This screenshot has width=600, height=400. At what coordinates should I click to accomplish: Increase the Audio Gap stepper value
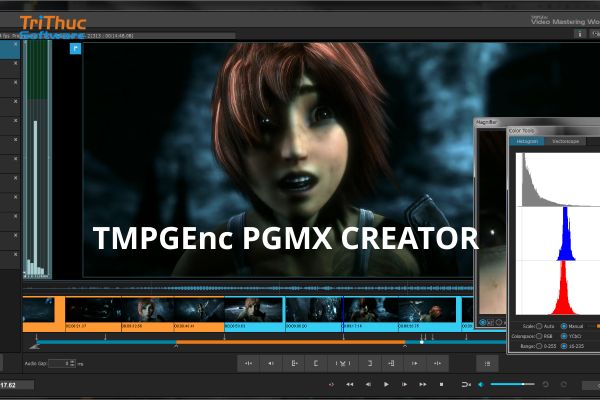(73, 361)
